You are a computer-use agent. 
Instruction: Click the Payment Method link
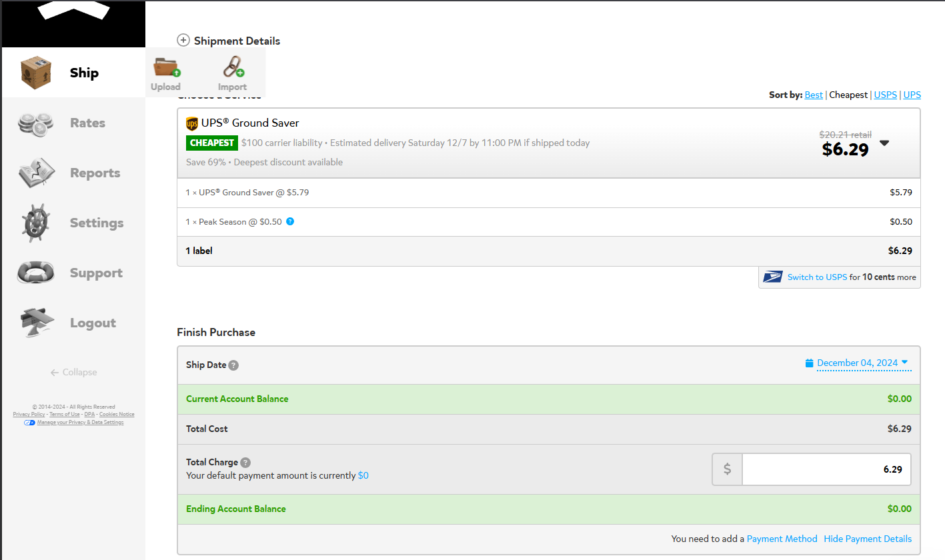pyautogui.click(x=782, y=539)
